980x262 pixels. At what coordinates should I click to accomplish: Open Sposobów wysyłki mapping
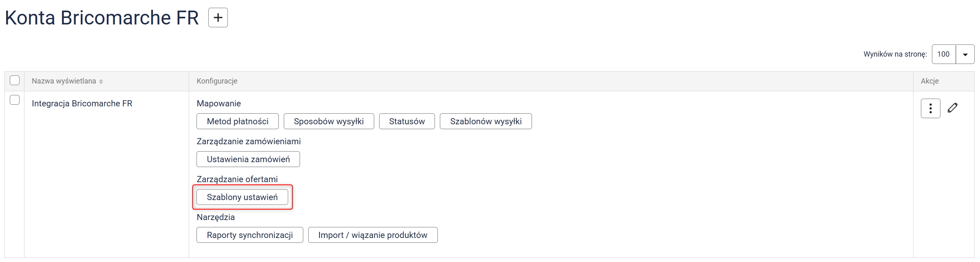pos(329,121)
